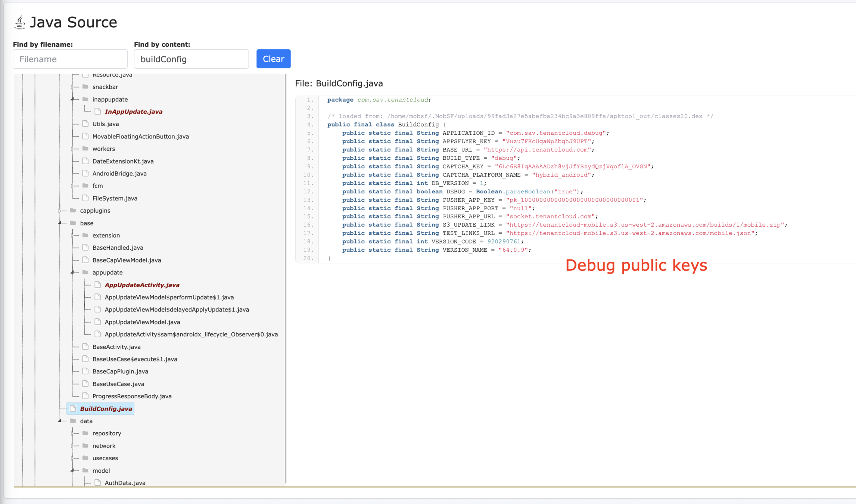Collapse the appupdate folder arrow
This screenshot has width=856, height=504.
tap(72, 272)
